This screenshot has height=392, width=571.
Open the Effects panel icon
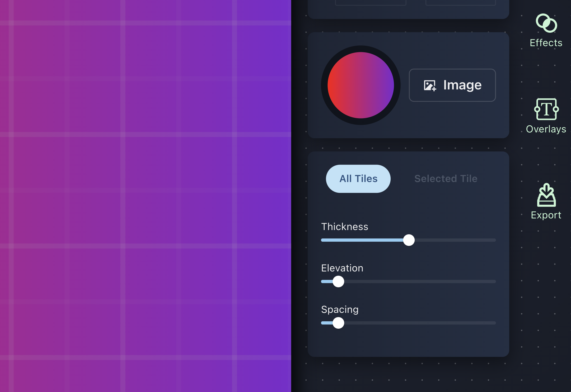546,23
